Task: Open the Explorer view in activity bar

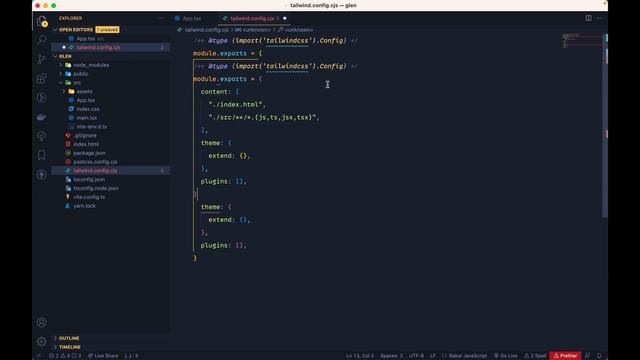Action: tap(41, 21)
